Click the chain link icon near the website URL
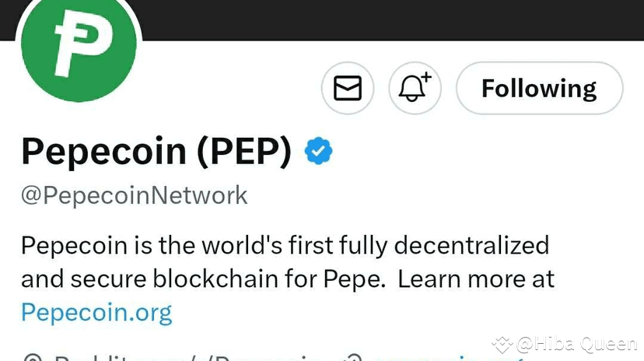 [x=352, y=357]
